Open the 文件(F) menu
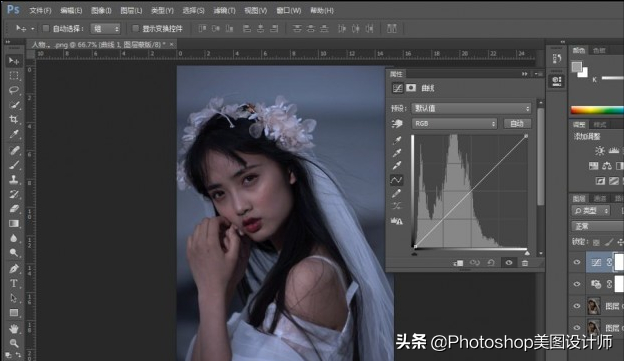Screen dimensions: 624x361 tap(40, 11)
